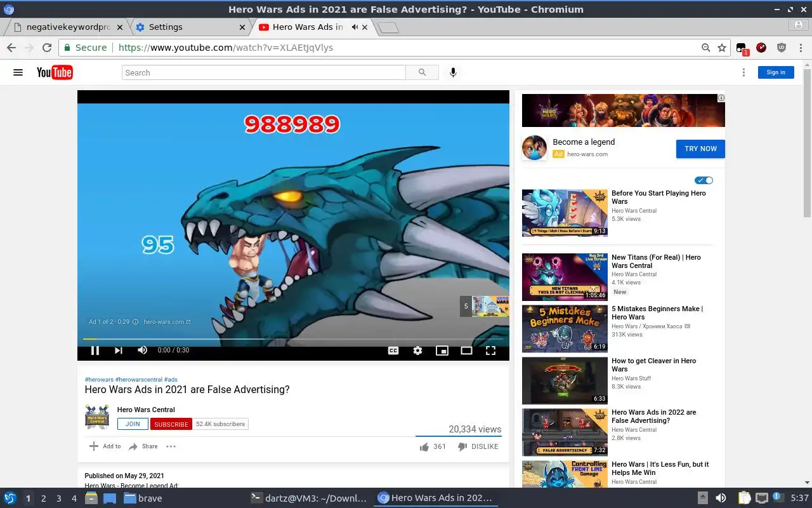
Task: Open '5 Mistakes Beginners Make' video thumbnail
Action: [565, 328]
